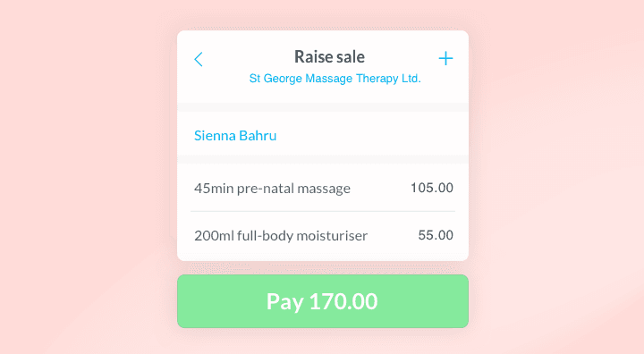Click the divider line between sale items
644x354 pixels.
click(323, 211)
